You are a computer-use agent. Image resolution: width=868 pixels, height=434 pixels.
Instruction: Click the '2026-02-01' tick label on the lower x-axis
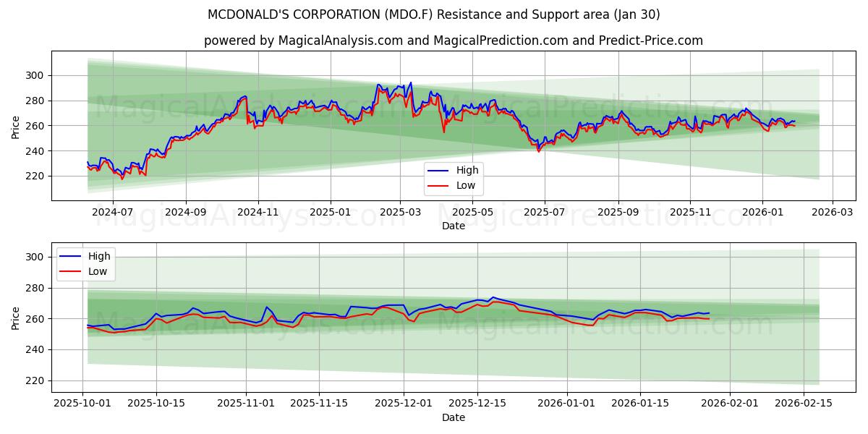[728, 404]
